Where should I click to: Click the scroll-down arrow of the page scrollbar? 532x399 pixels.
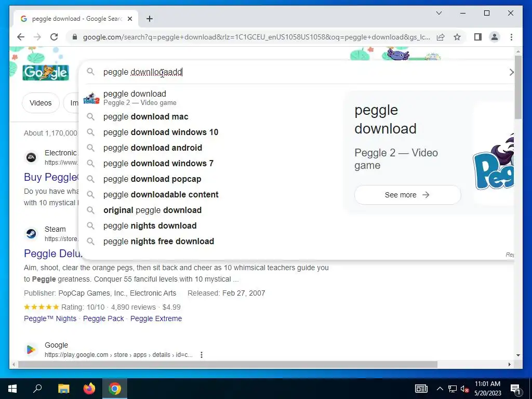[518, 355]
